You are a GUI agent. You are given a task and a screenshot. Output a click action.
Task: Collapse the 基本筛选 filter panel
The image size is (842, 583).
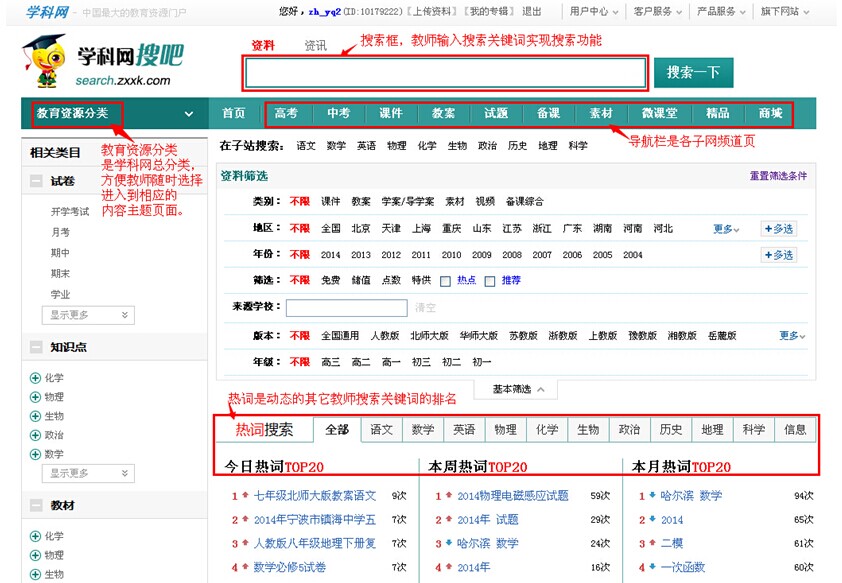518,389
